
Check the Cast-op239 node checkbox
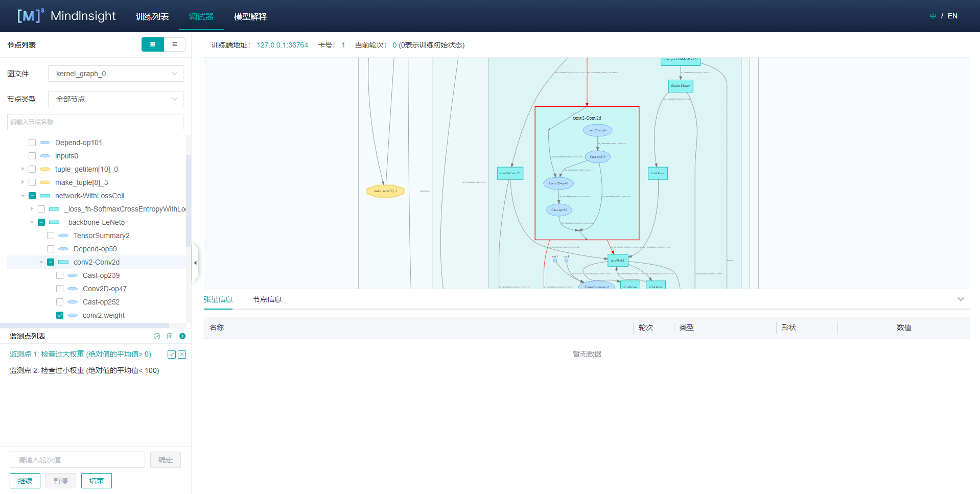[x=60, y=275]
